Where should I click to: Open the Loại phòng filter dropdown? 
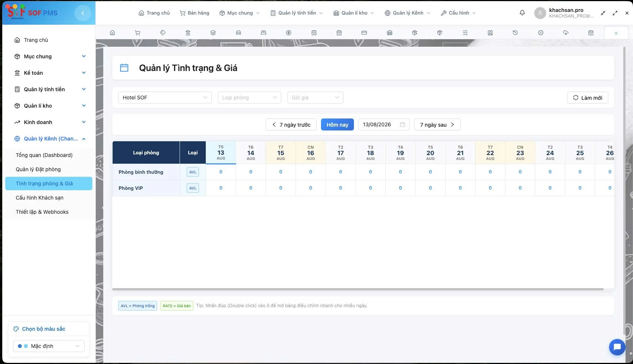pos(250,98)
